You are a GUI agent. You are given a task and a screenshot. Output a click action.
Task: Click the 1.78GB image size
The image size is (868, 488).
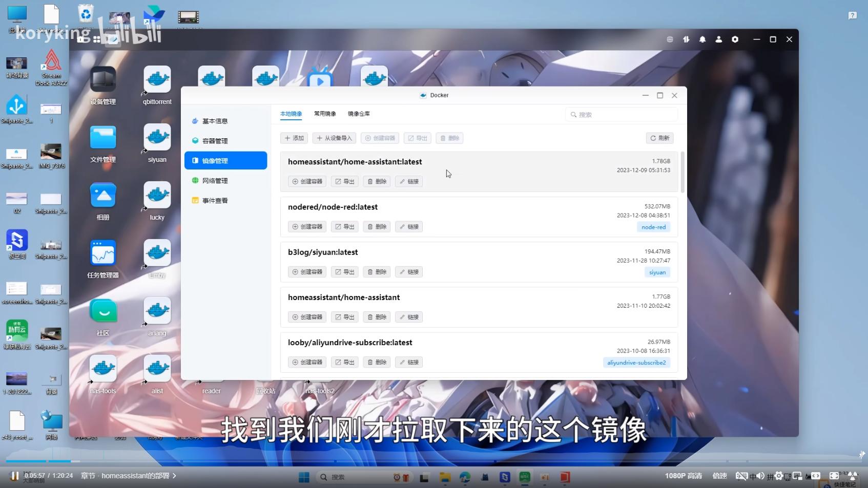(x=661, y=161)
